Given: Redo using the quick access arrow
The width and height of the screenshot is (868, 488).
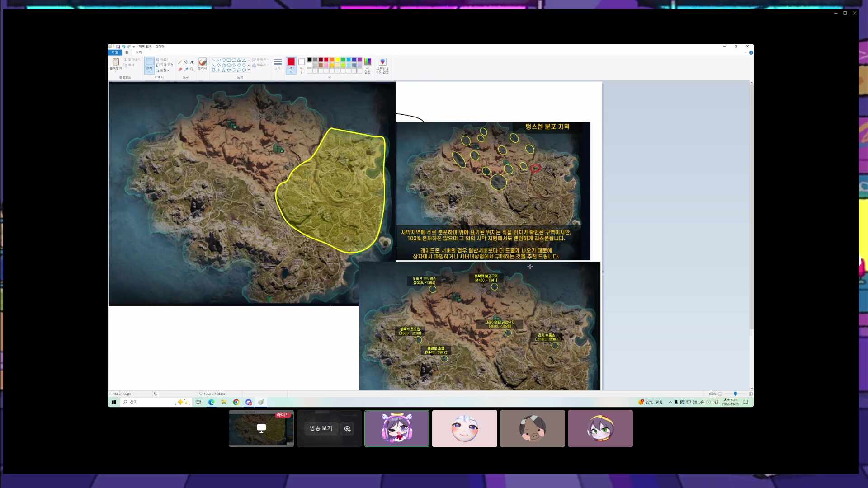Looking at the screenshot, I should pyautogui.click(x=129, y=47).
